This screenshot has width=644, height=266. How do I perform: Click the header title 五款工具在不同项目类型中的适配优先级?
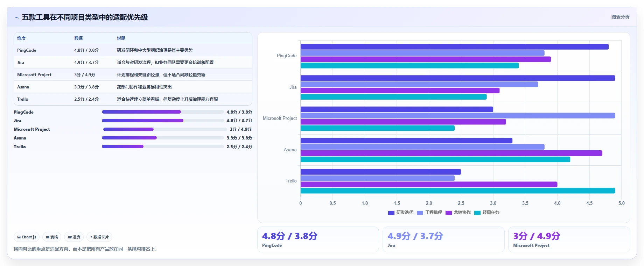pos(85,17)
